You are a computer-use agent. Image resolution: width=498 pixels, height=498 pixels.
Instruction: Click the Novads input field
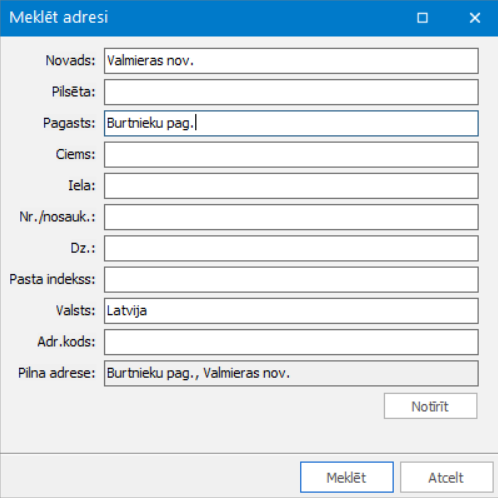tap(291, 61)
